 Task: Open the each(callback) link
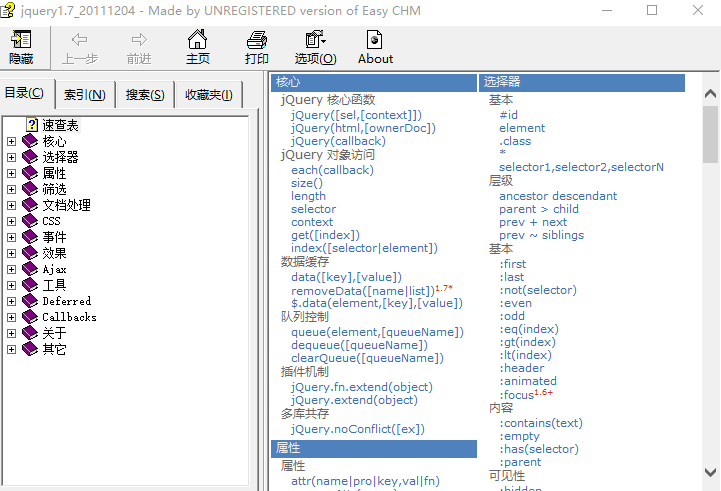pyautogui.click(x=332, y=169)
